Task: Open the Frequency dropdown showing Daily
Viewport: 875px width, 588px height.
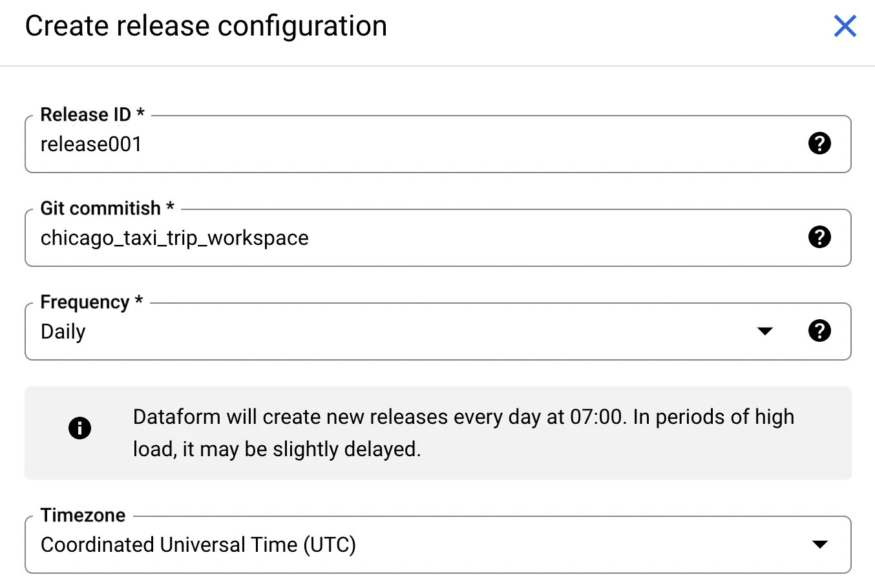Action: point(388,331)
